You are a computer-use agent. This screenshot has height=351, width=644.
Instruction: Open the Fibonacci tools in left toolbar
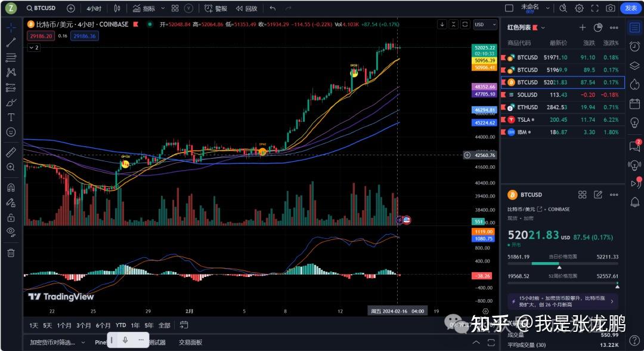coord(11,57)
